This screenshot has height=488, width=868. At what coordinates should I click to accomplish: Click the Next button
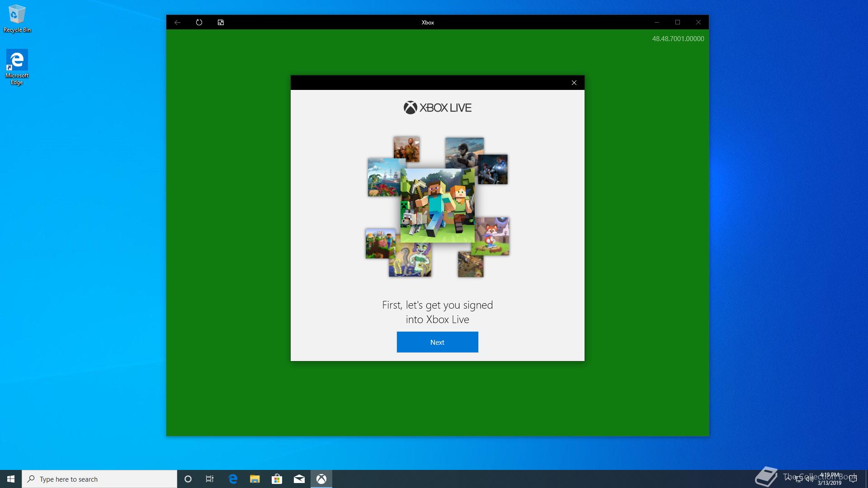[x=437, y=342]
